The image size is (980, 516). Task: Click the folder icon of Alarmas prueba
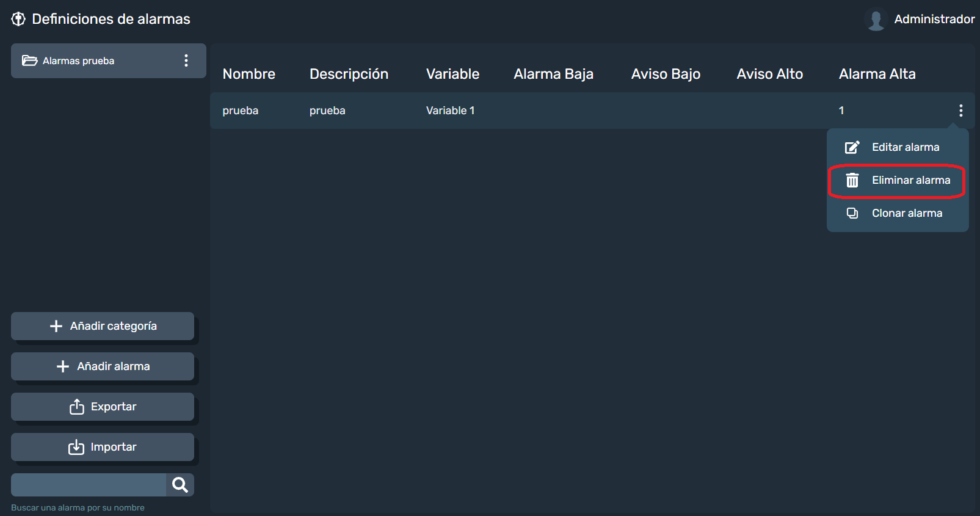click(29, 60)
